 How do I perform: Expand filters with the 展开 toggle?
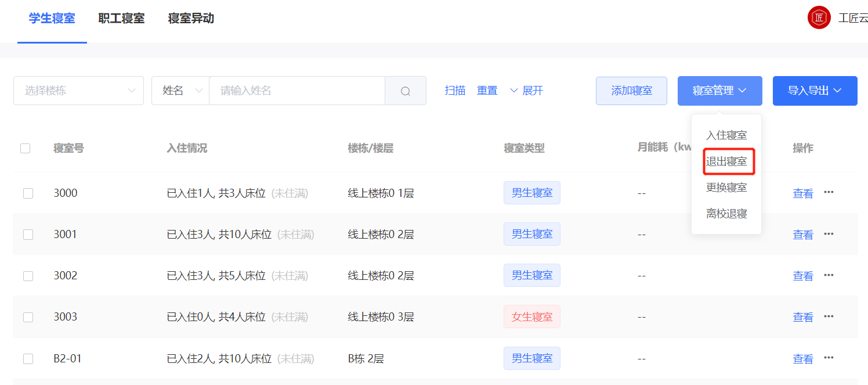[x=526, y=91]
